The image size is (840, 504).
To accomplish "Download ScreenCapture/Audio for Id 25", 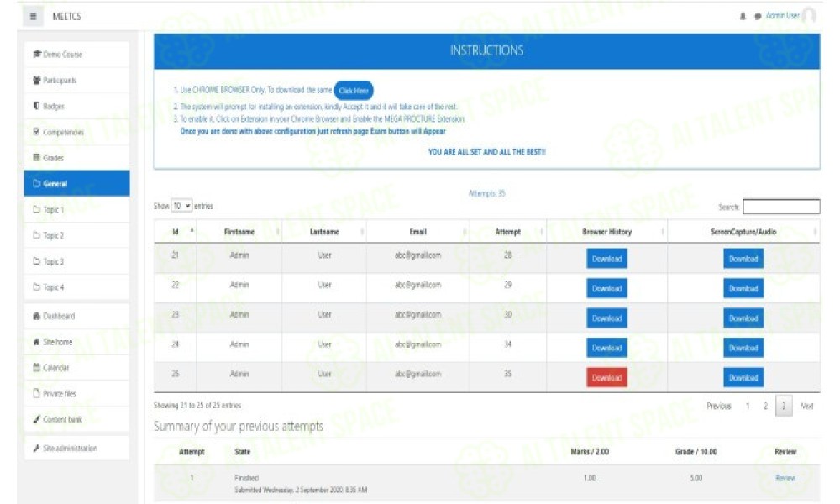I will [743, 378].
